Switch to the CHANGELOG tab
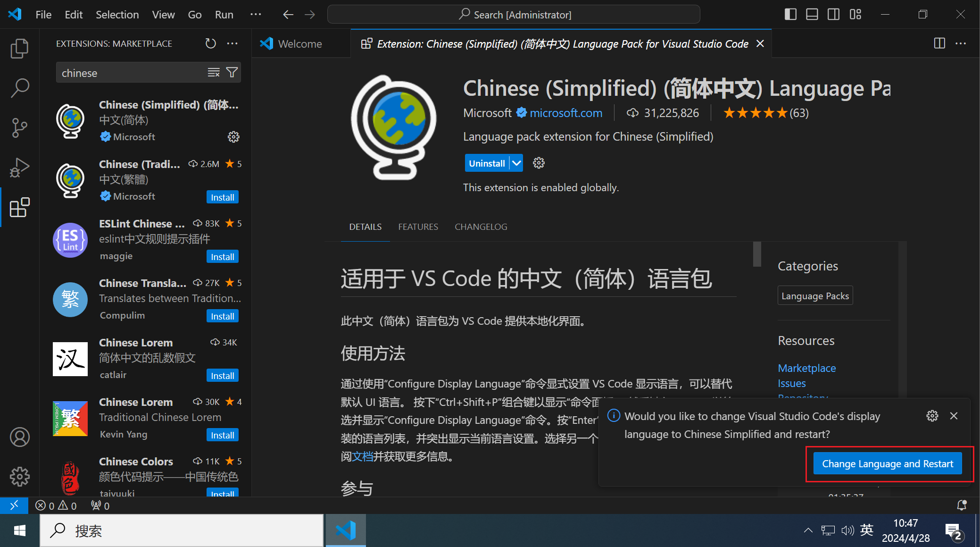The width and height of the screenshot is (980, 547). click(x=481, y=227)
